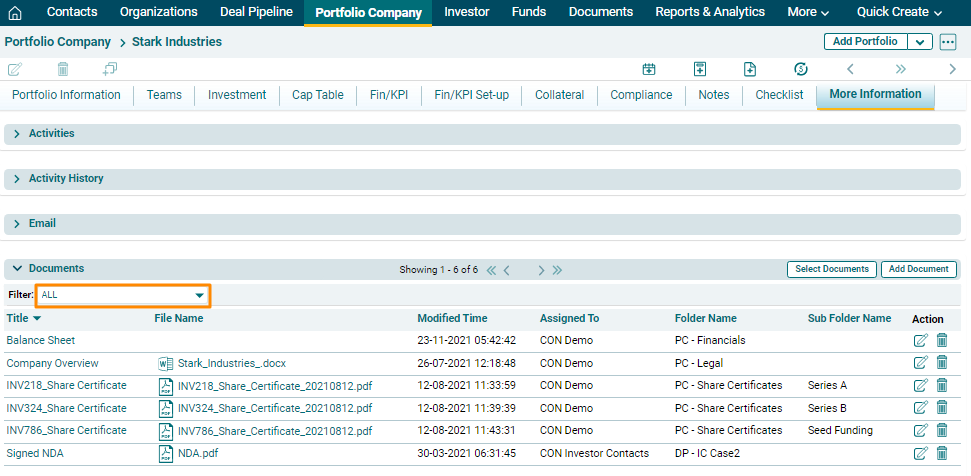The height and width of the screenshot is (476, 971).
Task: Click the Stark_Industries docx Word icon
Action: pyautogui.click(x=166, y=363)
